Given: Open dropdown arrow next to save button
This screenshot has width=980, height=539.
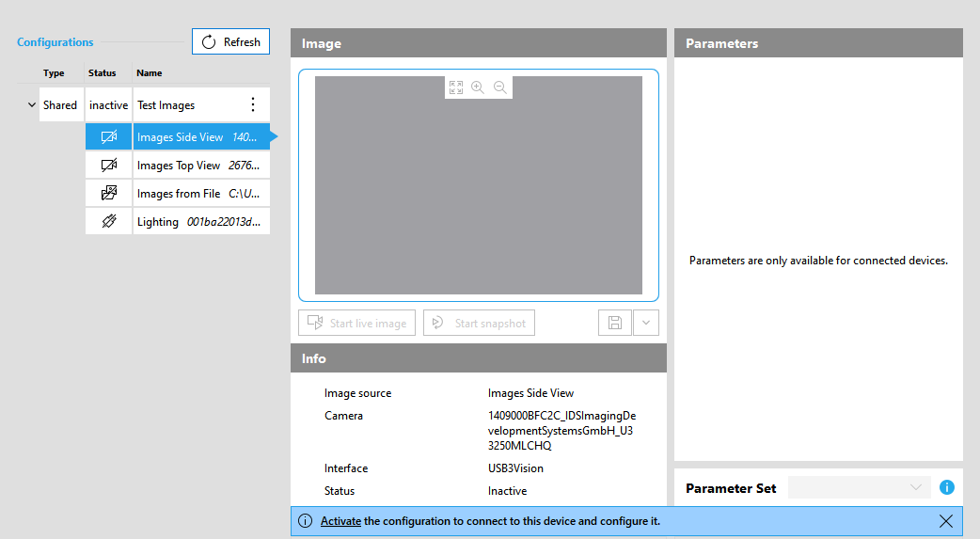Looking at the screenshot, I should (x=646, y=323).
